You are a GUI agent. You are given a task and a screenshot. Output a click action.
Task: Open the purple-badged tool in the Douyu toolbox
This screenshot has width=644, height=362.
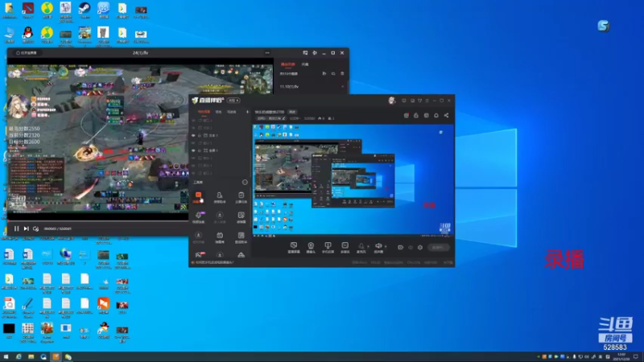click(198, 216)
